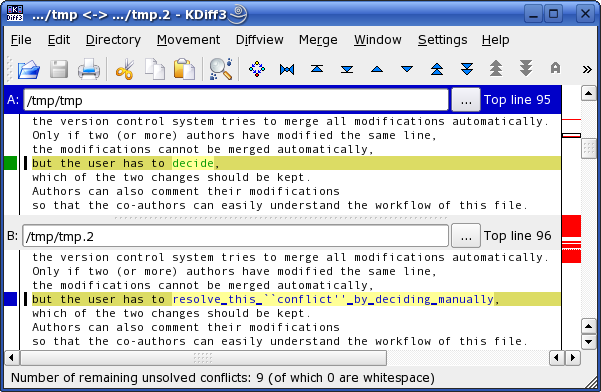
Task: Click the green marker beside pane A
Action: click(11, 163)
